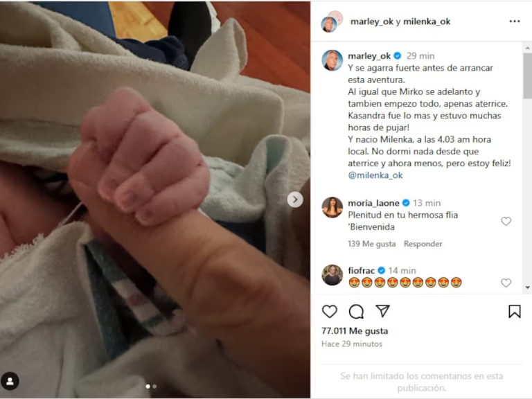Save the post with the bookmark icon
The image size is (532, 399).
[515, 311]
